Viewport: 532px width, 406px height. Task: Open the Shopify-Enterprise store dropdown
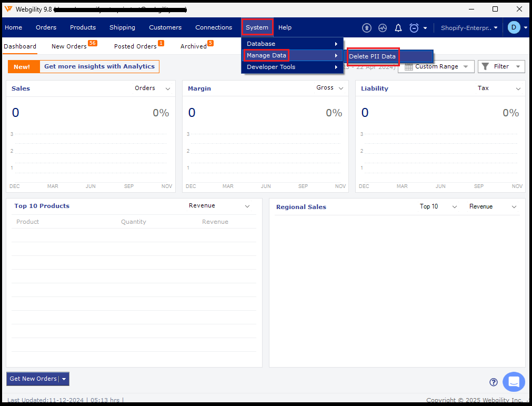tap(469, 28)
